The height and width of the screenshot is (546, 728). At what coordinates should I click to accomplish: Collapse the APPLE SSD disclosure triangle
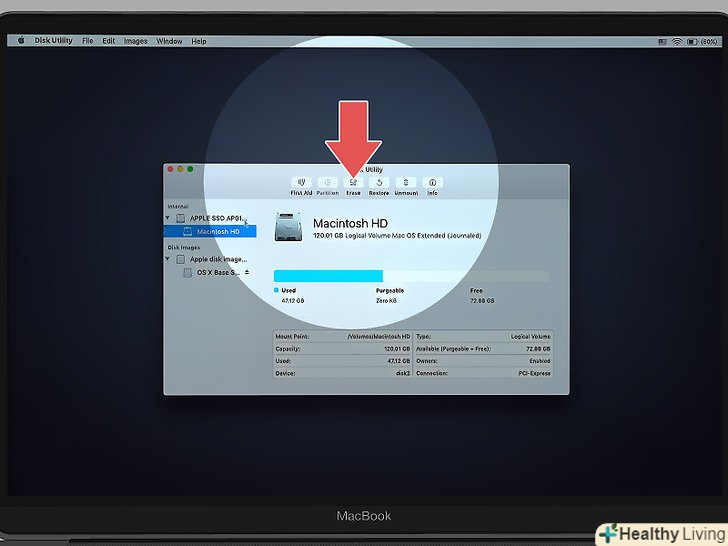pos(168,218)
